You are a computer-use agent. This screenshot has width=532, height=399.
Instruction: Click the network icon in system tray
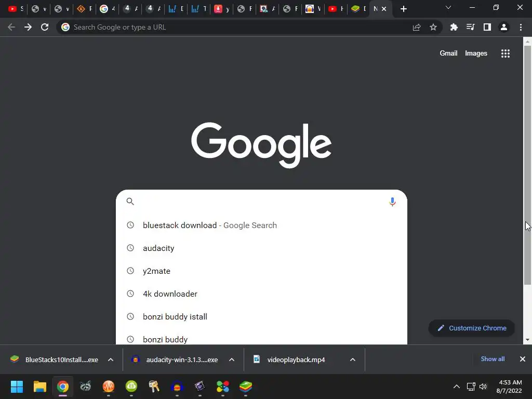pos(471,387)
